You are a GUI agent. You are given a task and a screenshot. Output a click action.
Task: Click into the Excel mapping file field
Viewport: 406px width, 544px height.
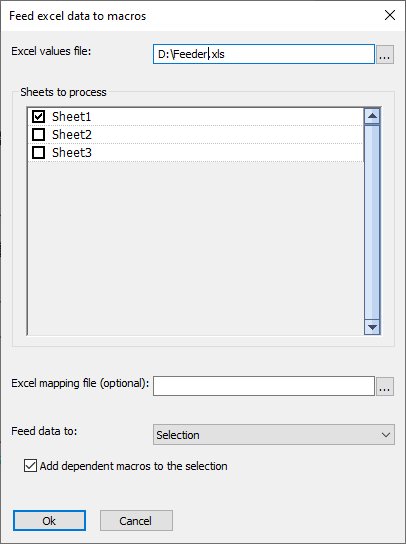coord(264,386)
